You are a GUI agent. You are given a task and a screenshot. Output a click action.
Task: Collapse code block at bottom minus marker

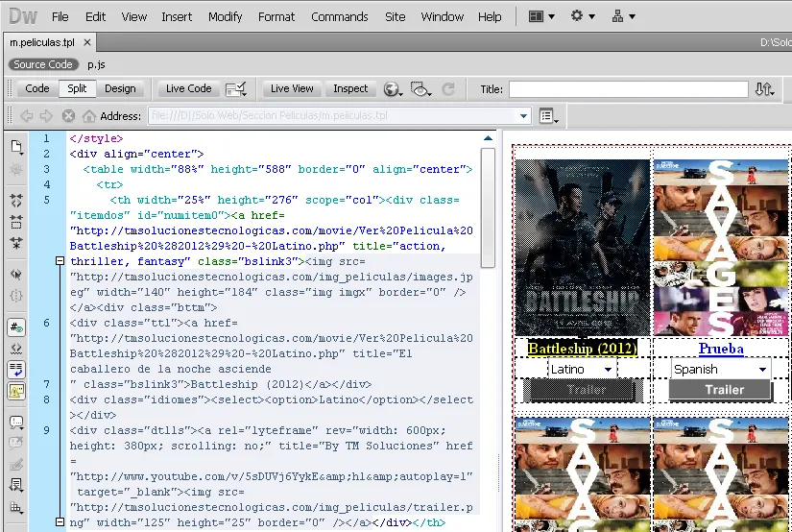[x=60, y=521]
